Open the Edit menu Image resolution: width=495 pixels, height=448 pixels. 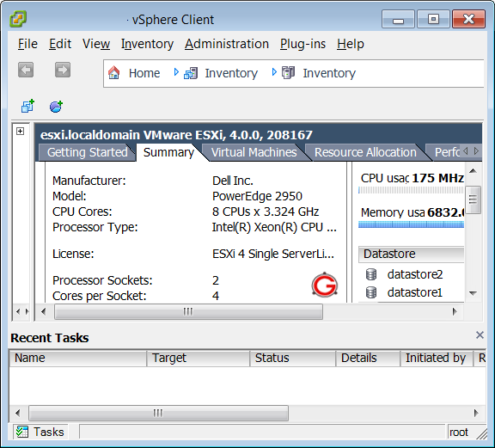click(x=60, y=44)
